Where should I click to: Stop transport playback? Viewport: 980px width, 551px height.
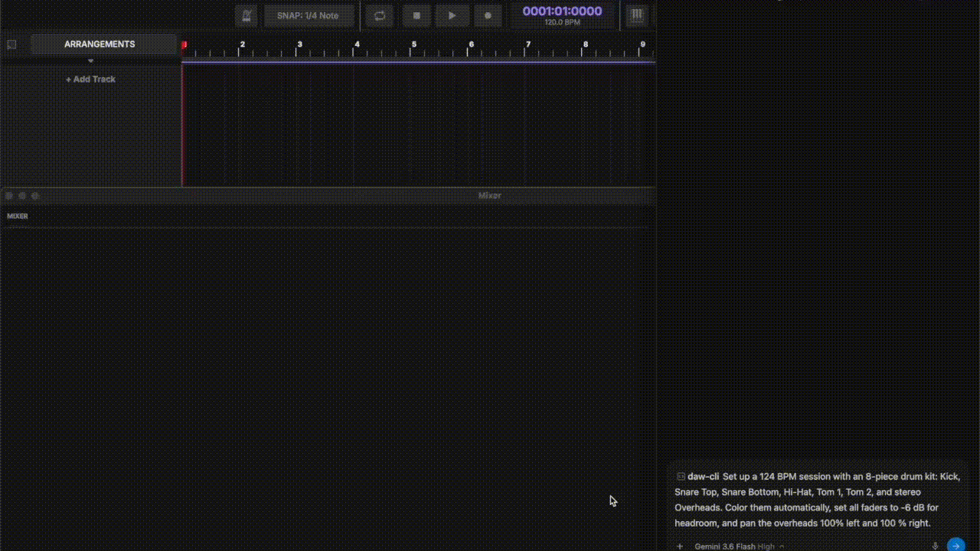416,15
